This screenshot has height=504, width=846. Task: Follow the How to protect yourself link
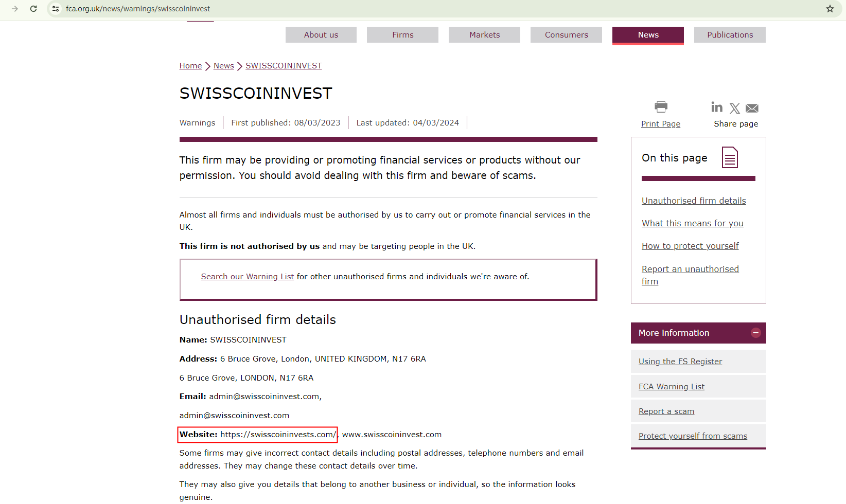(690, 246)
